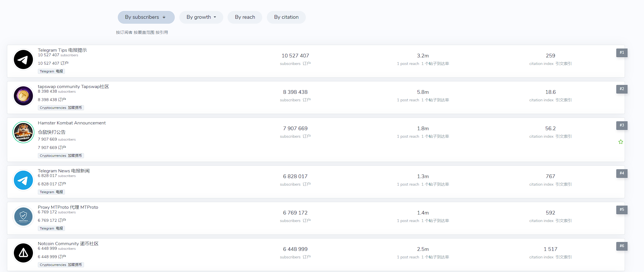Image resolution: width=644 pixels, height=272 pixels.
Task: Click the Hamster Kombat Announcement title
Action: [72, 123]
